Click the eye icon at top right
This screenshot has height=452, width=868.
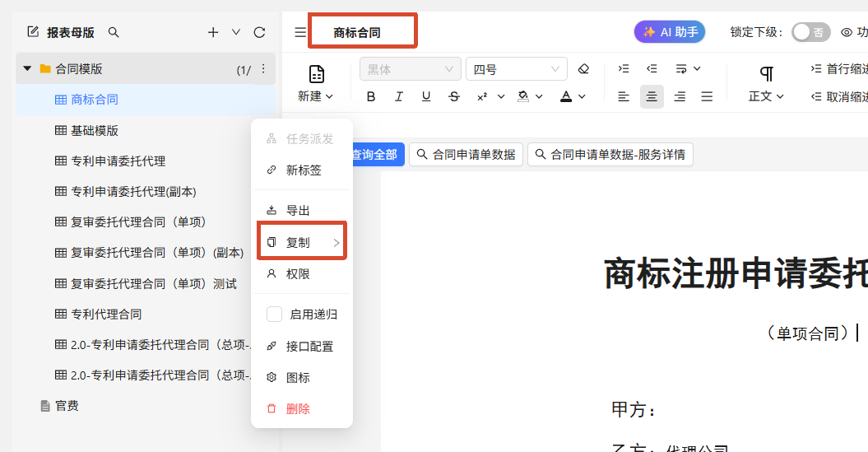847,32
